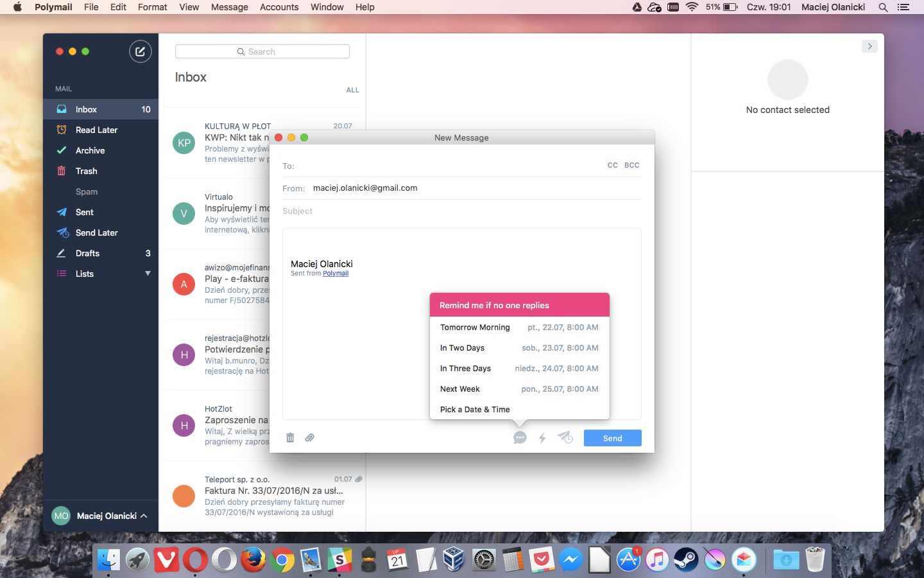
Task: Open the Apple menu
Action: click(x=18, y=7)
